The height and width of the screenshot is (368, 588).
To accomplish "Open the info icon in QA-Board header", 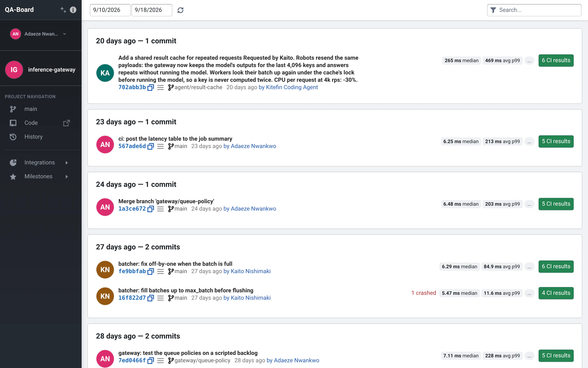I will 73,10.
